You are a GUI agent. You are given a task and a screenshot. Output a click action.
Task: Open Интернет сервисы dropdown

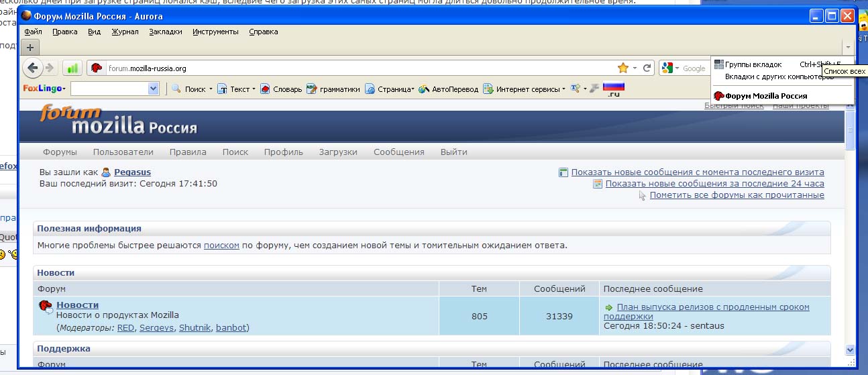click(x=525, y=89)
